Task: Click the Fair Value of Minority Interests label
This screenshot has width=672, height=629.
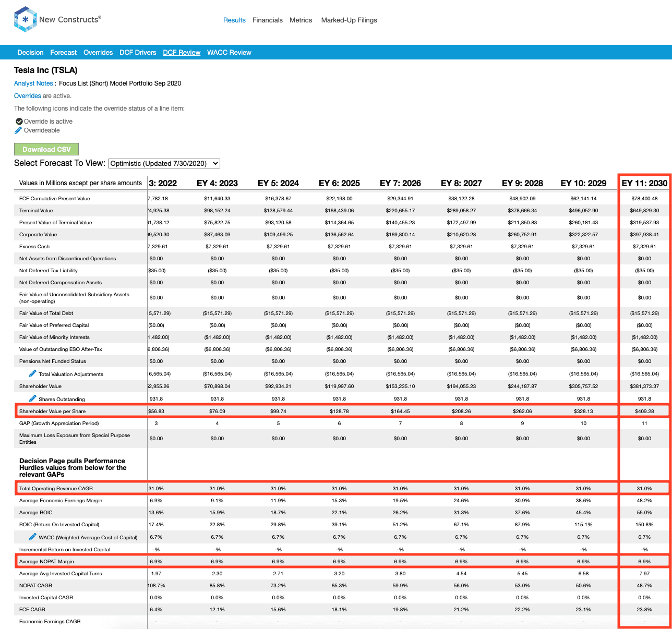Action: pyautogui.click(x=54, y=337)
